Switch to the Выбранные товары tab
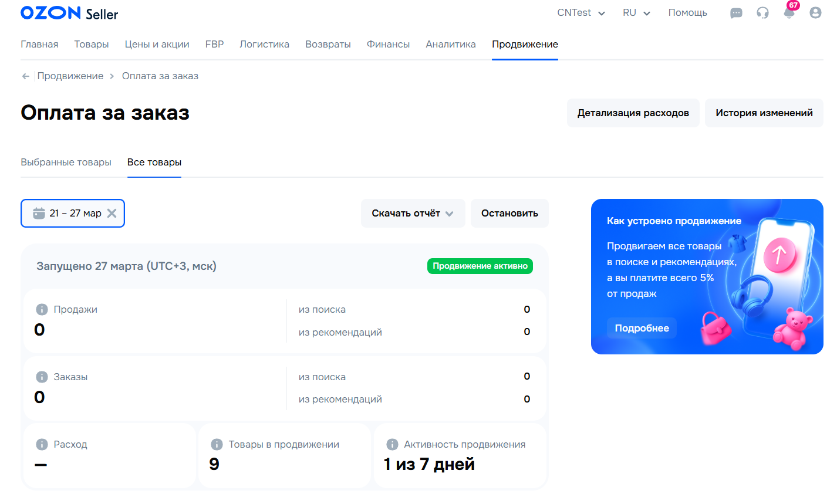Image resolution: width=837 pixels, height=504 pixels. click(x=66, y=162)
